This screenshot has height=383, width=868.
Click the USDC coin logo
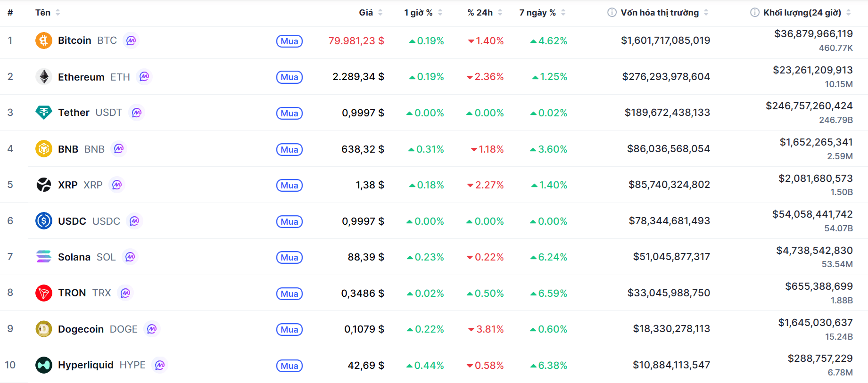click(44, 221)
